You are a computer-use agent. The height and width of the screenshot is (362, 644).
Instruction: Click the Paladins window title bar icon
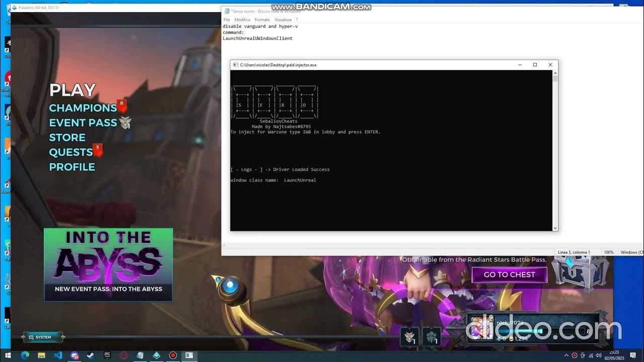[14, 8]
